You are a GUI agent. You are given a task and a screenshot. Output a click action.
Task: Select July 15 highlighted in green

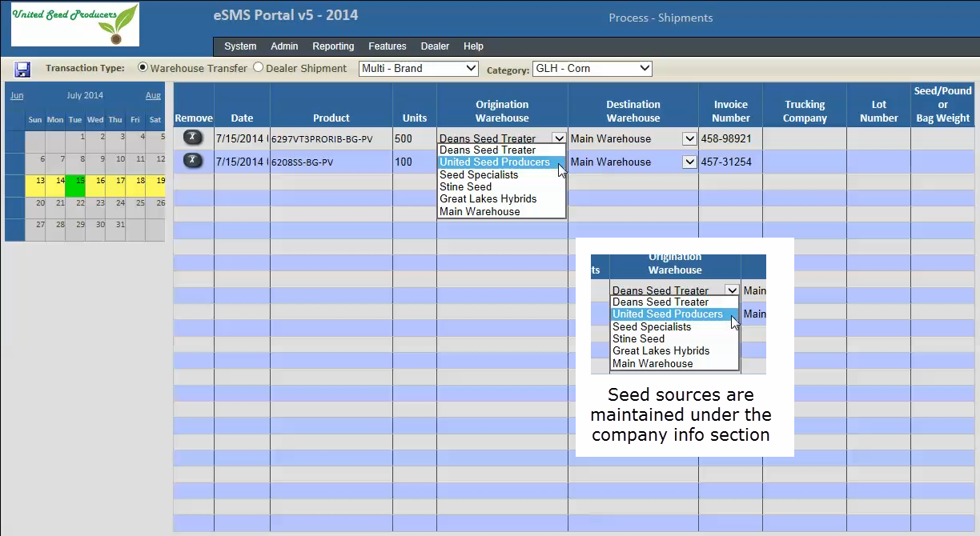click(x=75, y=185)
